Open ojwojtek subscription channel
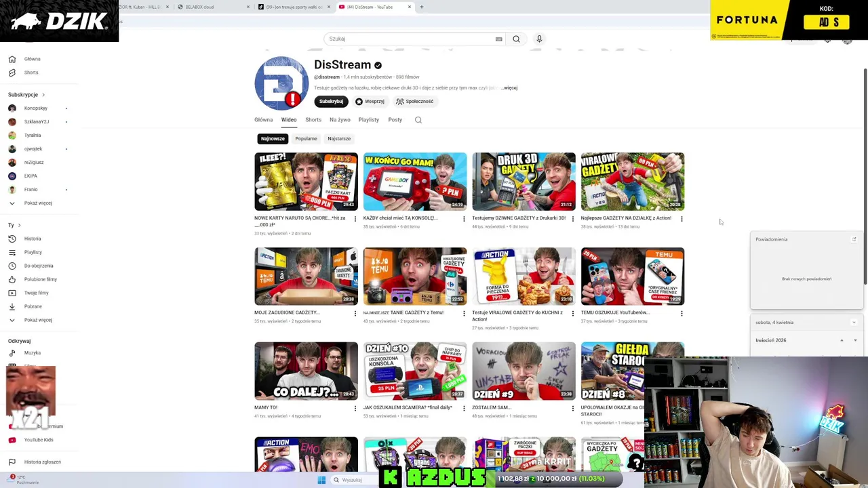This screenshot has width=868, height=488. [33, 149]
